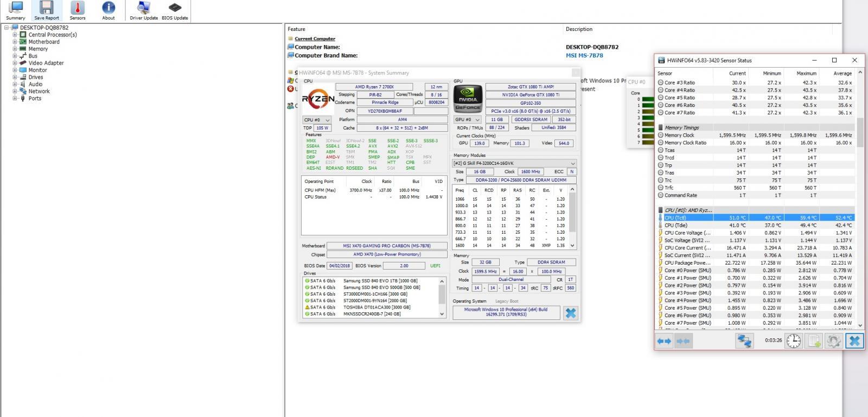Expand the Memory tree node
The height and width of the screenshot is (417, 868).
tap(15, 49)
